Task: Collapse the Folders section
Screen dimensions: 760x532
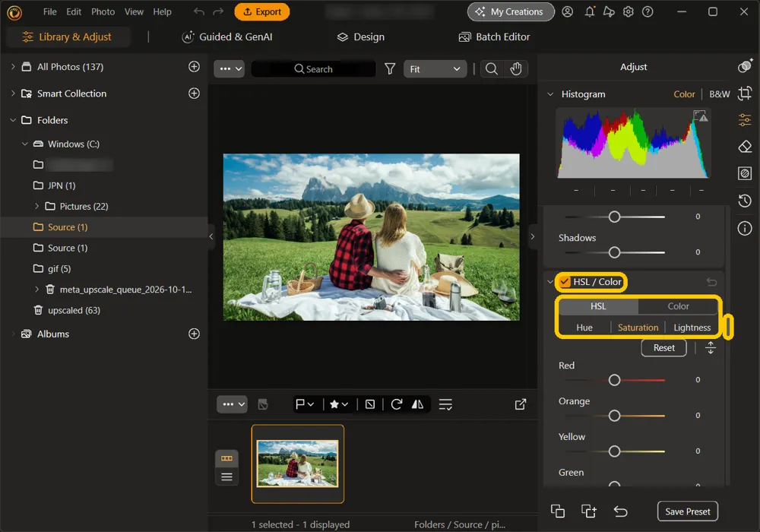Action: click(13, 120)
